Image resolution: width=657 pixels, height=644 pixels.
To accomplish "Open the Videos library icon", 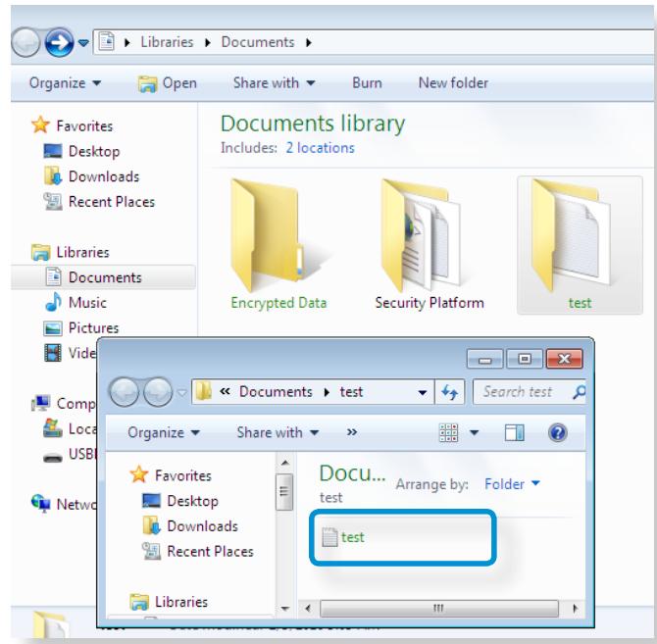I will click(53, 353).
